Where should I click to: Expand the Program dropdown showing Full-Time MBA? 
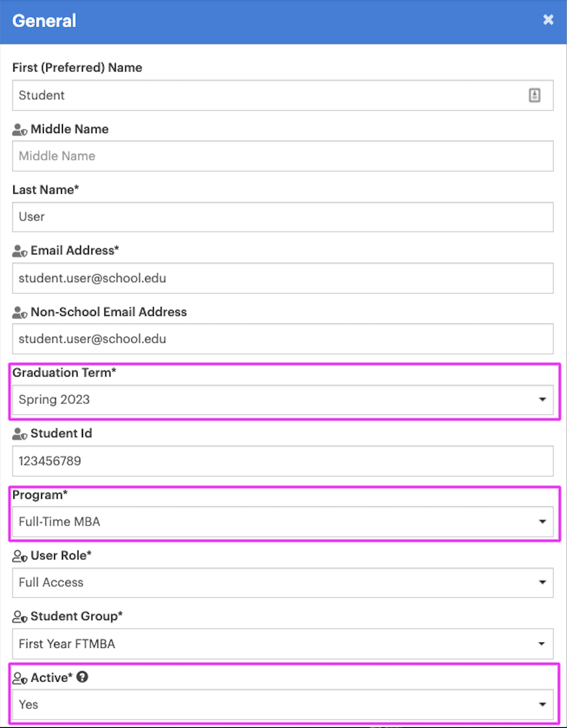283,522
